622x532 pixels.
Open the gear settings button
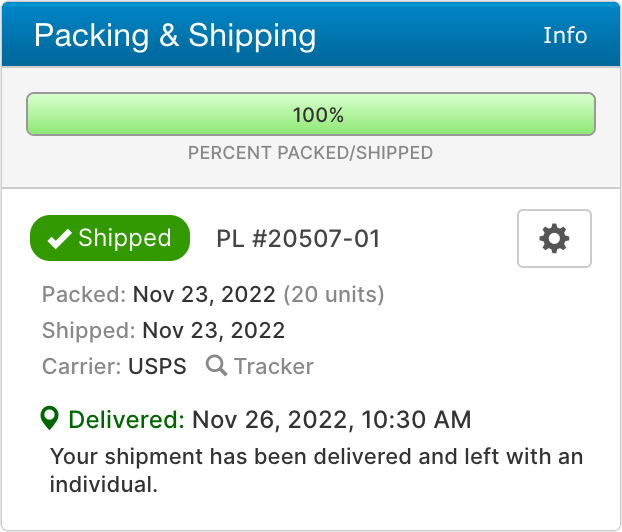point(554,238)
